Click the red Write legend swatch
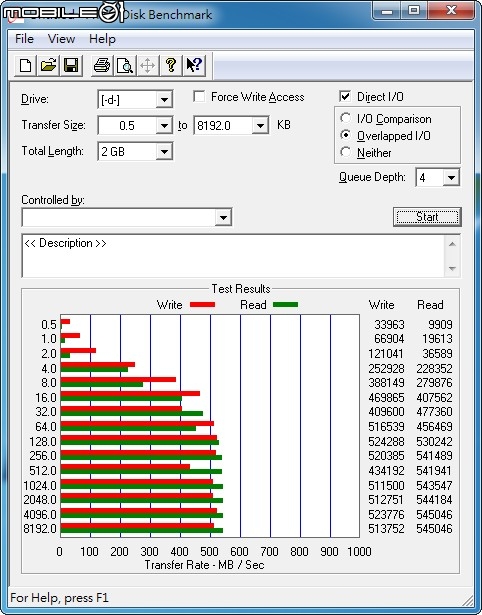 202,305
